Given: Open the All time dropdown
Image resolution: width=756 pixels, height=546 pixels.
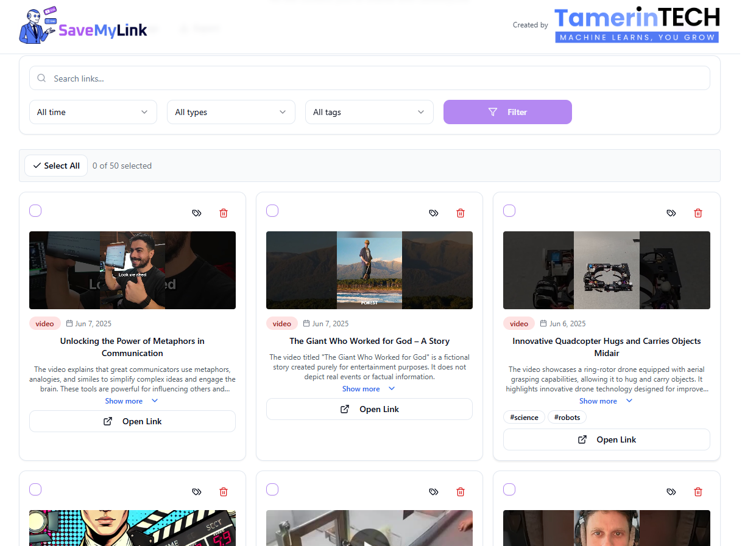Looking at the screenshot, I should point(93,112).
